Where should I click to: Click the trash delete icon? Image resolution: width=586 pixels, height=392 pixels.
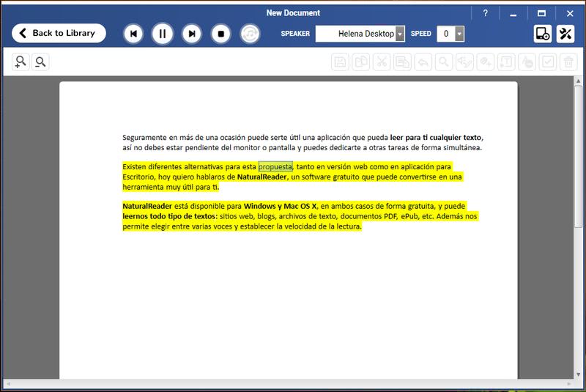pyautogui.click(x=568, y=62)
